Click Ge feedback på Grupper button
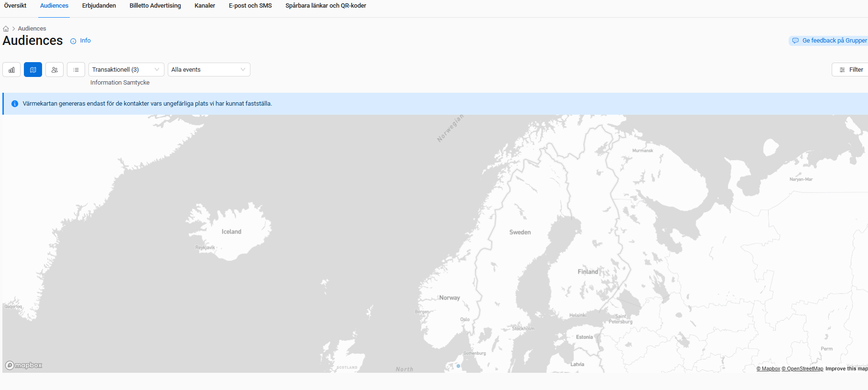Image resolution: width=868 pixels, height=390 pixels. click(829, 41)
